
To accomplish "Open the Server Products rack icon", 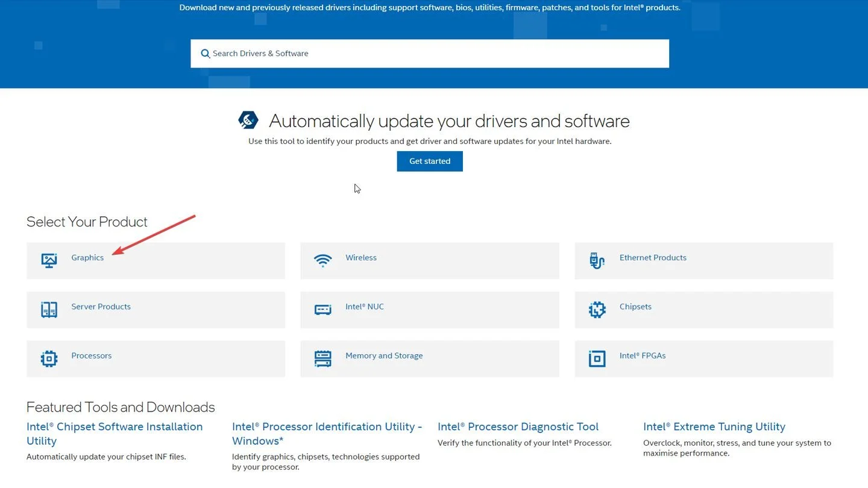I will pos(49,310).
